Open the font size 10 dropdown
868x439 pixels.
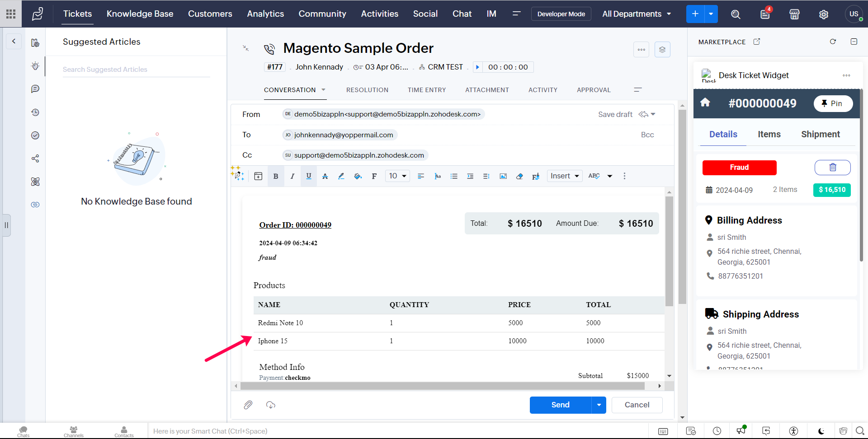397,176
